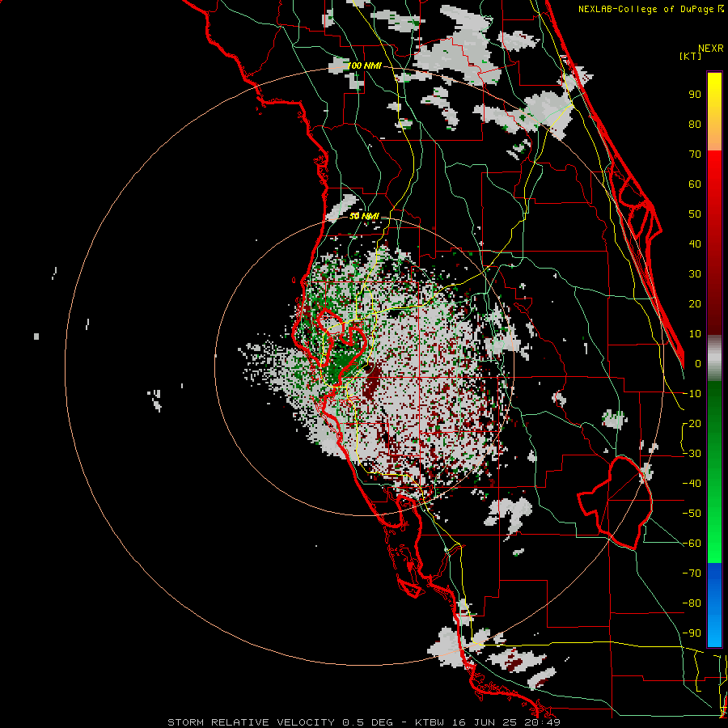Click the positive 40 scale label

695,243
